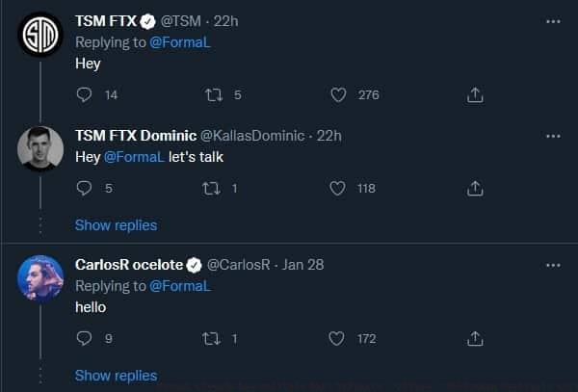The height and width of the screenshot is (392, 578).
Task: Like the TSM FTX "Hey" tweet
Action: tap(338, 94)
